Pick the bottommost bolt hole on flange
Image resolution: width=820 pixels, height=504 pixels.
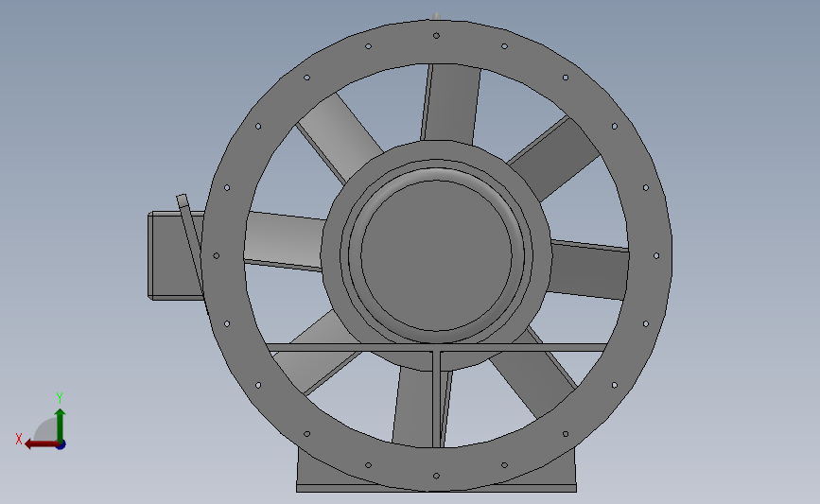tap(436, 476)
